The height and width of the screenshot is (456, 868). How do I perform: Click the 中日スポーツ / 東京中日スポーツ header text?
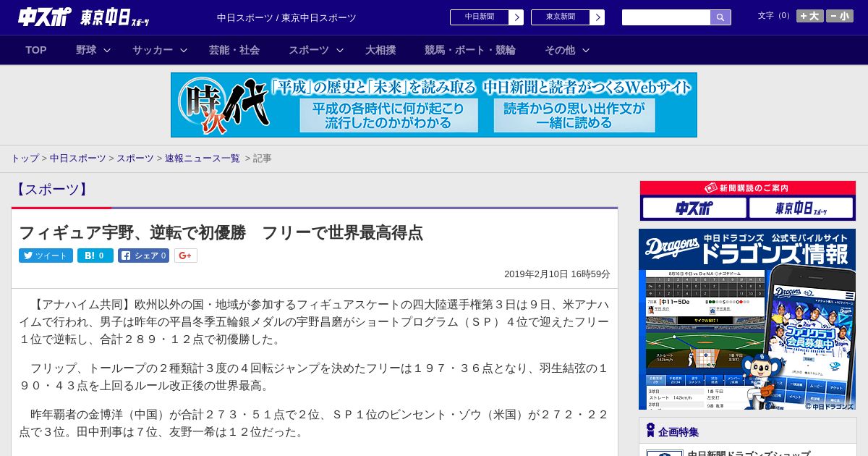pyautogui.click(x=286, y=17)
